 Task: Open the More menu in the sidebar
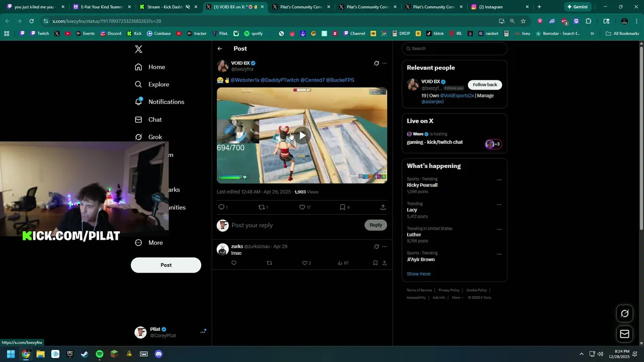(x=149, y=243)
